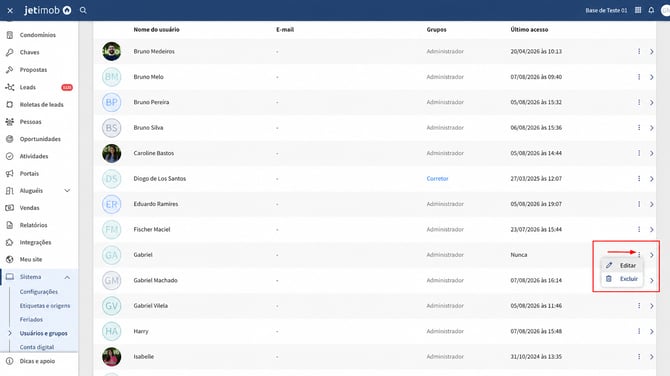
Task: Click the Portais megaphone icon
Action: 9,173
